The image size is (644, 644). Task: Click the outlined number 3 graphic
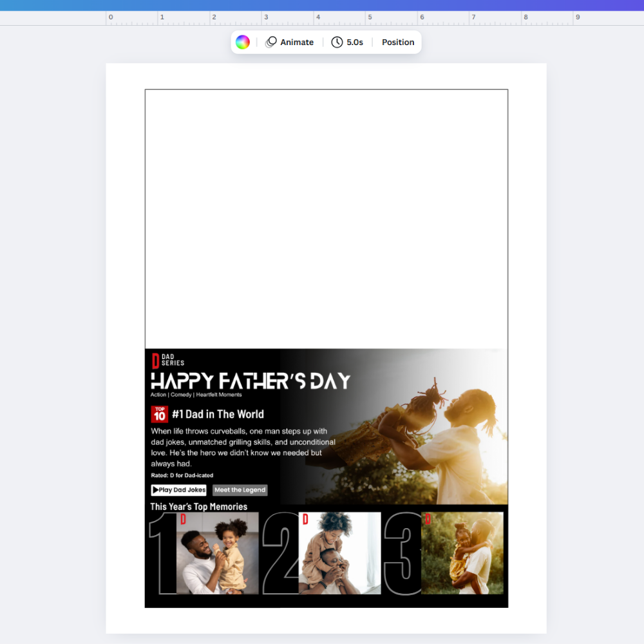pos(403,553)
